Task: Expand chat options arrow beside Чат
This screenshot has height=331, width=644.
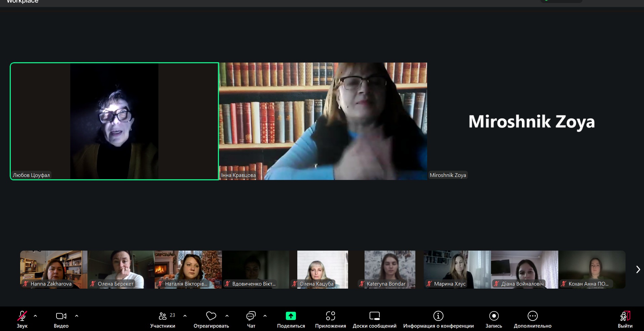Action: click(x=265, y=316)
